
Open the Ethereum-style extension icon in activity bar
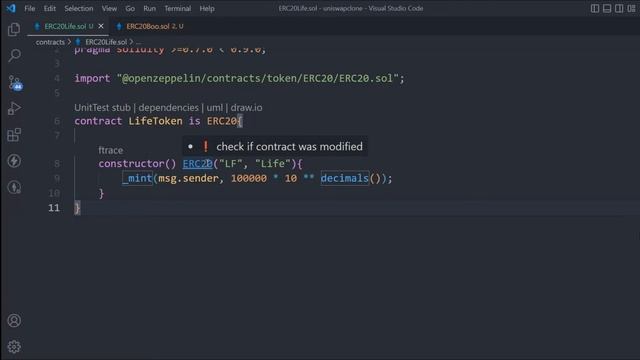tap(14, 187)
